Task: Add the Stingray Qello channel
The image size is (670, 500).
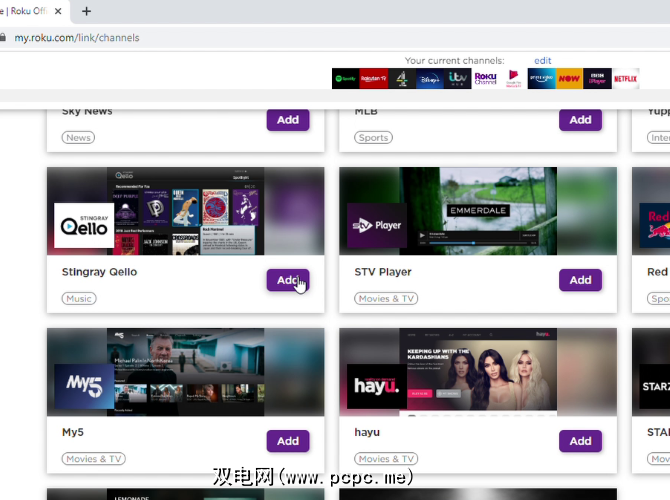Action: pos(288,280)
